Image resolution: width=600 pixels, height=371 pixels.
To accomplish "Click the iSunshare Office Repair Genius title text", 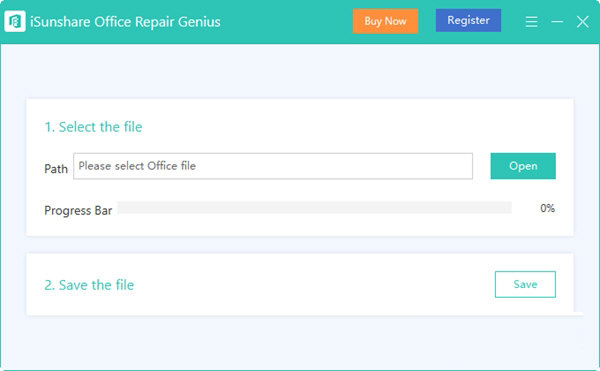I will (125, 22).
